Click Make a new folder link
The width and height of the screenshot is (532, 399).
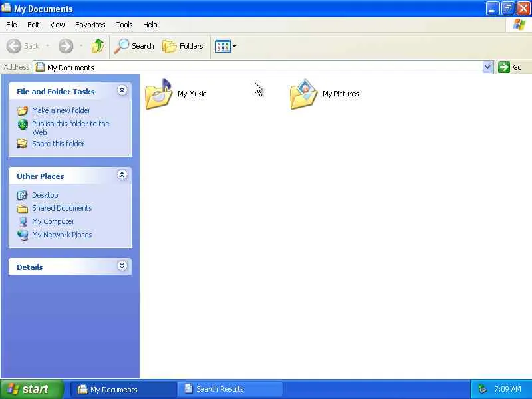pyautogui.click(x=61, y=110)
